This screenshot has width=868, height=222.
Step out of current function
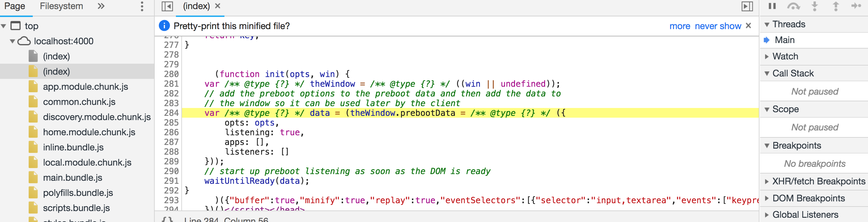(836, 6)
